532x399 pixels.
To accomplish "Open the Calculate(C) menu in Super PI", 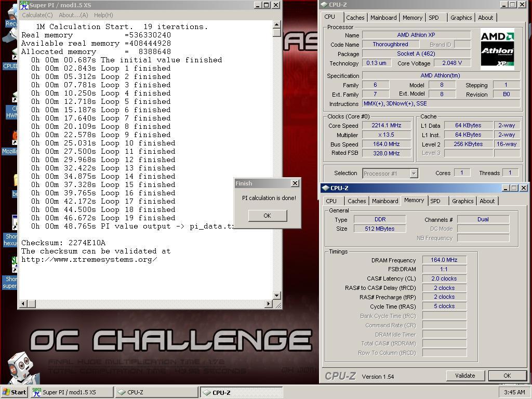I will coord(37,15).
